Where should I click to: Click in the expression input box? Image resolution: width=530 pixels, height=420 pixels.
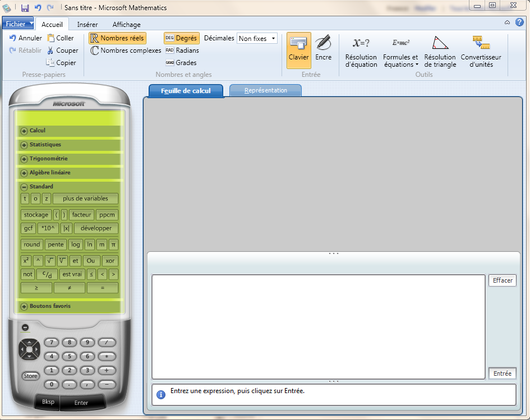[x=319, y=327]
